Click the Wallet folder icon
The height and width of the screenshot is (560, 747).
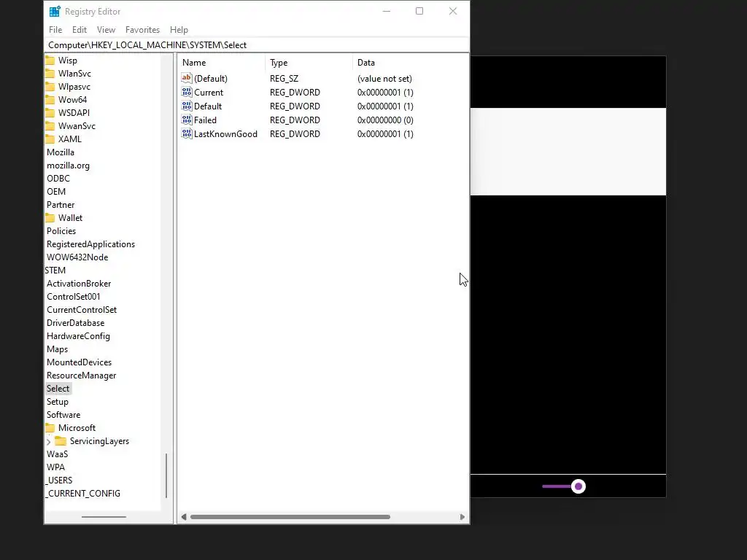50,217
